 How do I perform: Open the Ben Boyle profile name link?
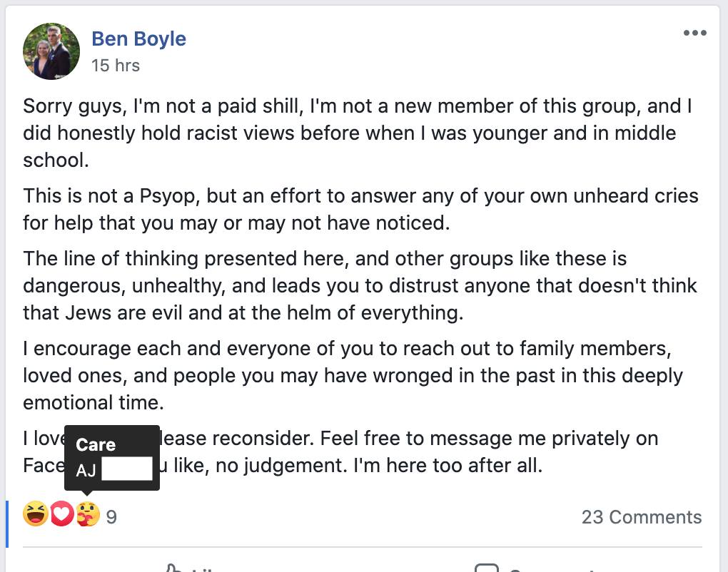pyautogui.click(x=138, y=39)
